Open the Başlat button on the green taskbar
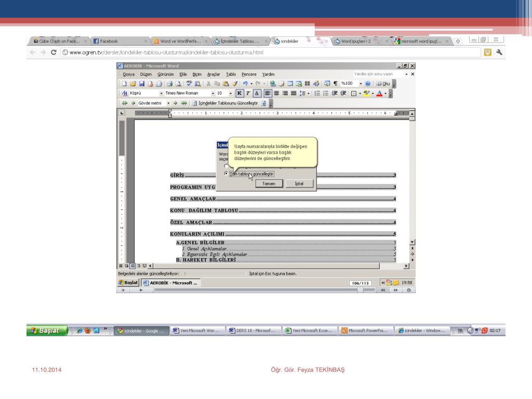The height and width of the screenshot is (399, 532). (46, 330)
